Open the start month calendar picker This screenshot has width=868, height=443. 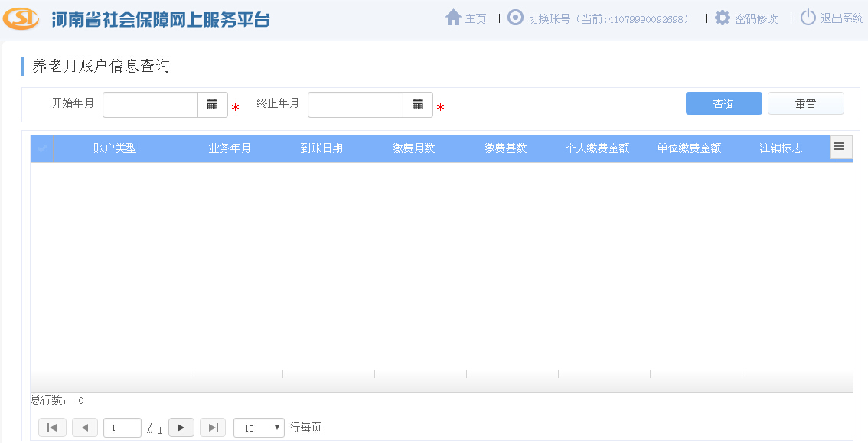213,105
